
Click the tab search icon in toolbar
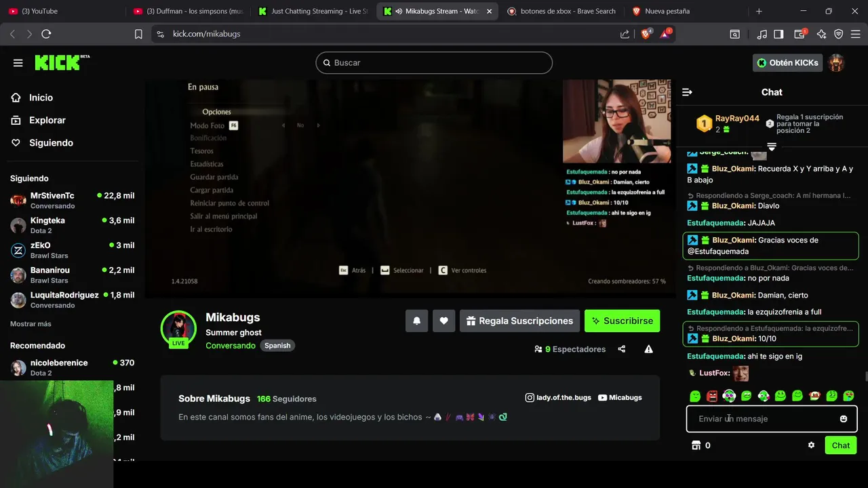(734, 34)
